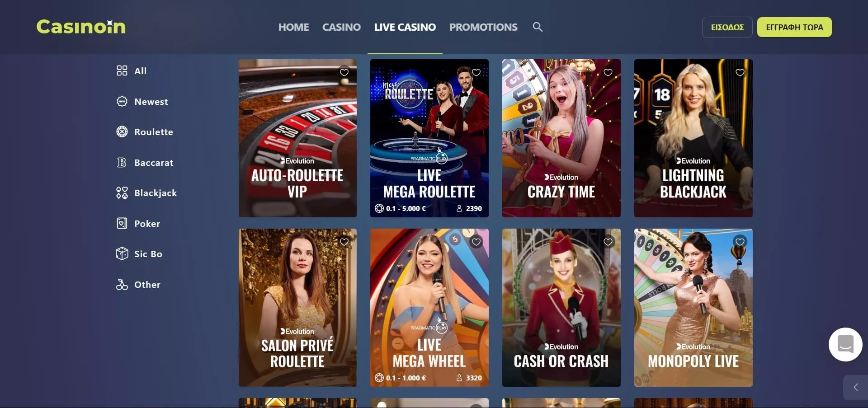
Task: Click the ΕΓΓΡΑΦΗ ΤΩΡΑ register button
Action: 794,27
